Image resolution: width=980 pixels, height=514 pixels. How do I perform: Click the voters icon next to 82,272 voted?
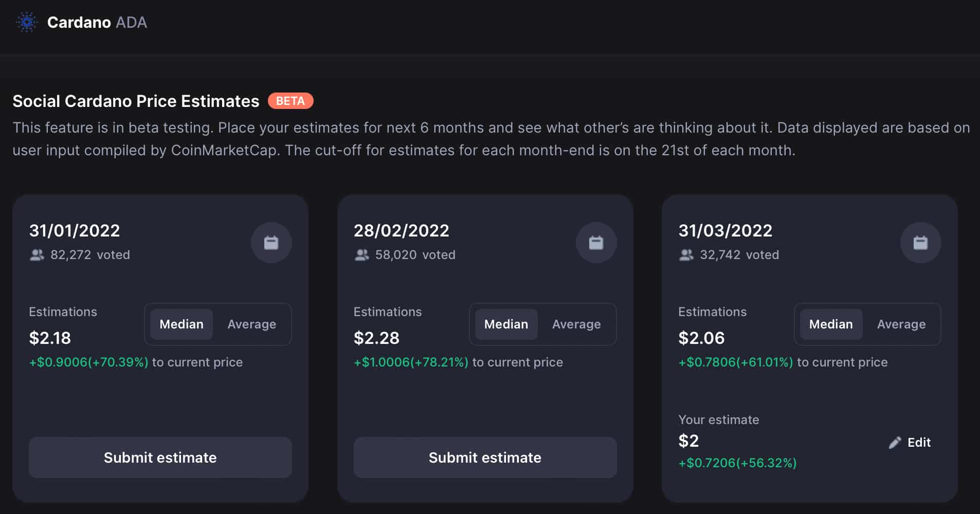(37, 254)
